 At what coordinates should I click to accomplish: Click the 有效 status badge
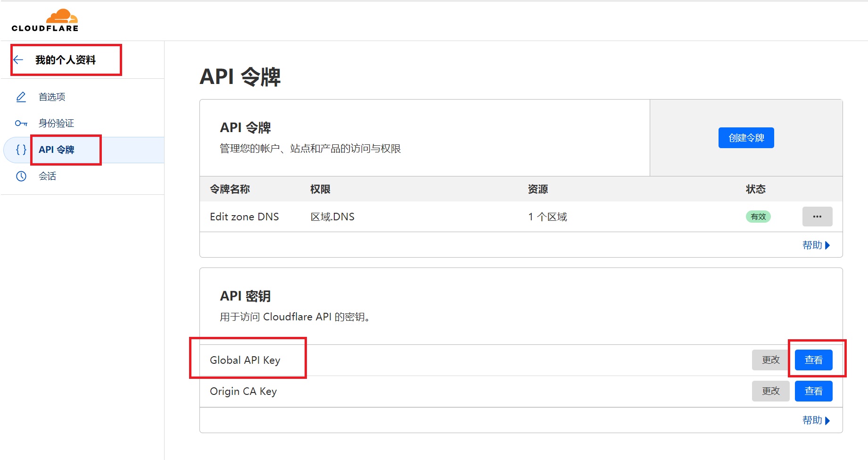[758, 217]
